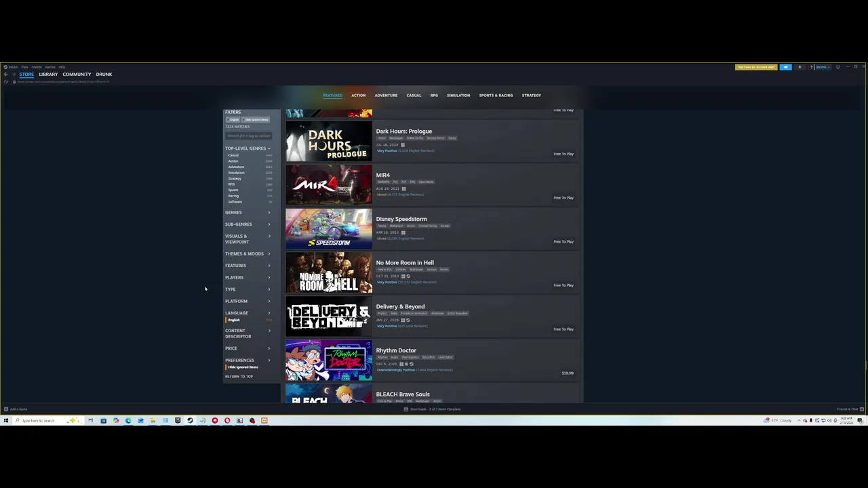Click Add a Game in the bottom bar
Screen dimensions: 868x488
click(x=16, y=409)
